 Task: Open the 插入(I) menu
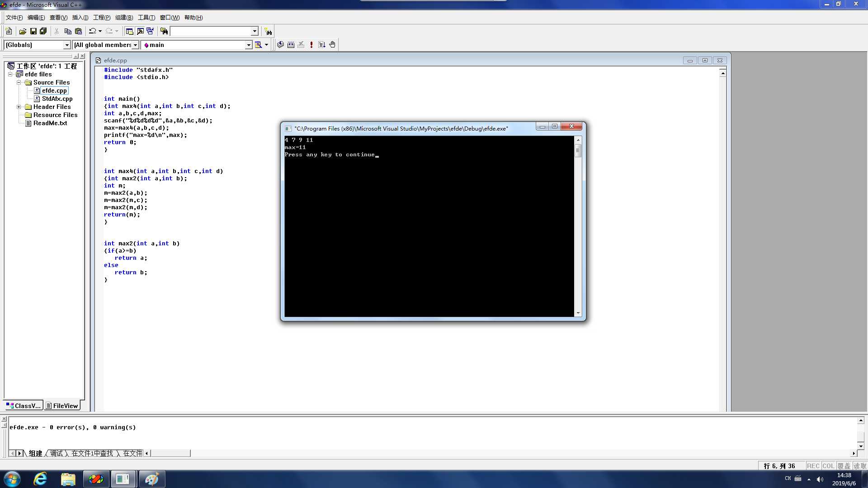coord(80,18)
